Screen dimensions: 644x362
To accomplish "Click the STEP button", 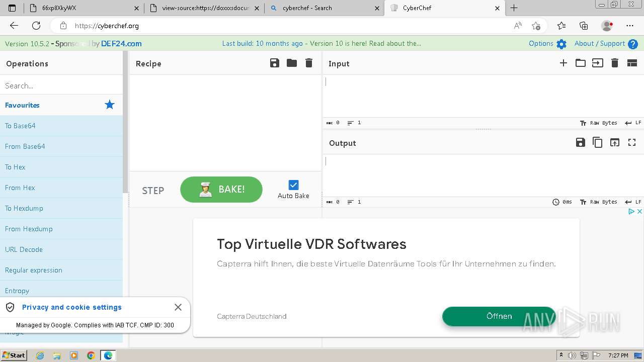I will click(x=153, y=191).
